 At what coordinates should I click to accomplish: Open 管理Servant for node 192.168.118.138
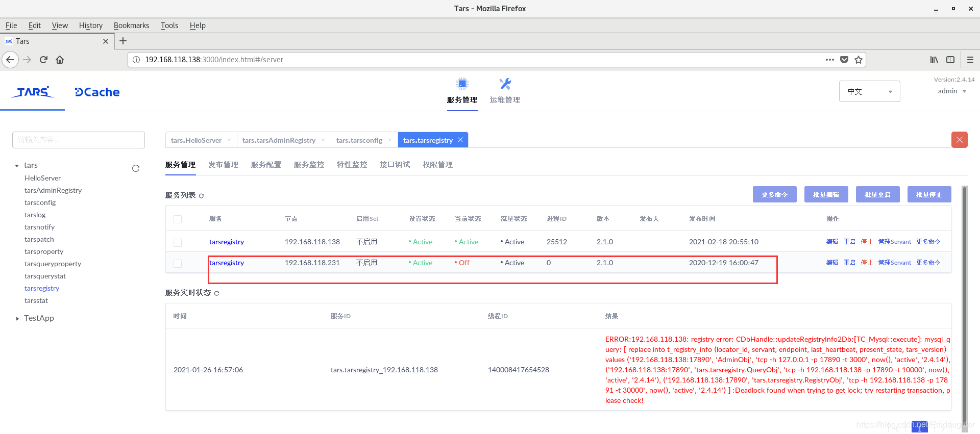(x=894, y=242)
